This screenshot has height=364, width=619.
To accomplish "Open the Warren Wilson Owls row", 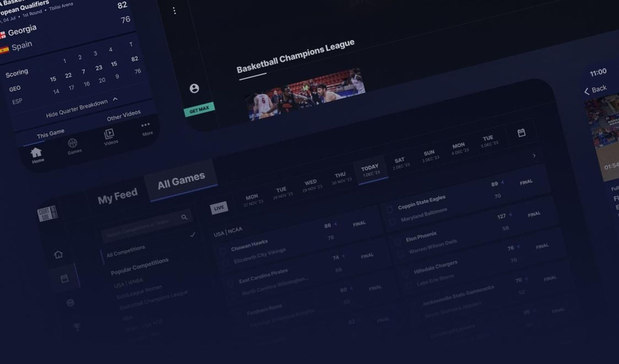I will [433, 247].
